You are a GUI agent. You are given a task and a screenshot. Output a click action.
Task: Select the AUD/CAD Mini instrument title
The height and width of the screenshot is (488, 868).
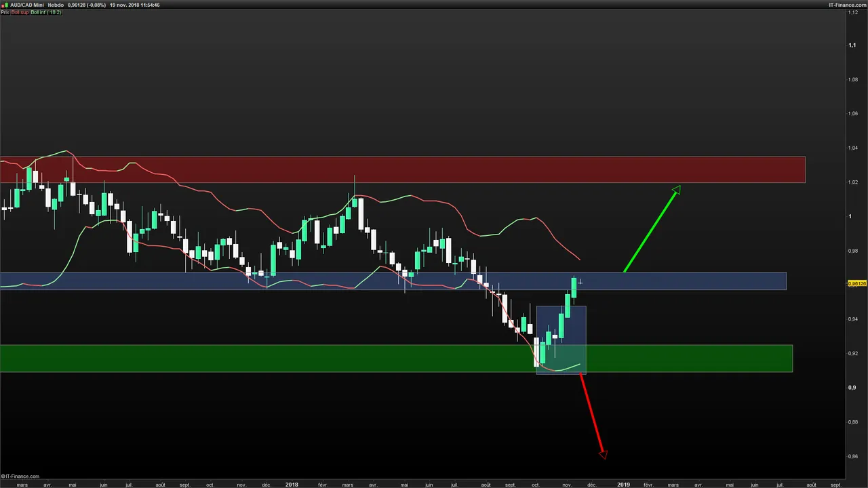[x=27, y=5]
